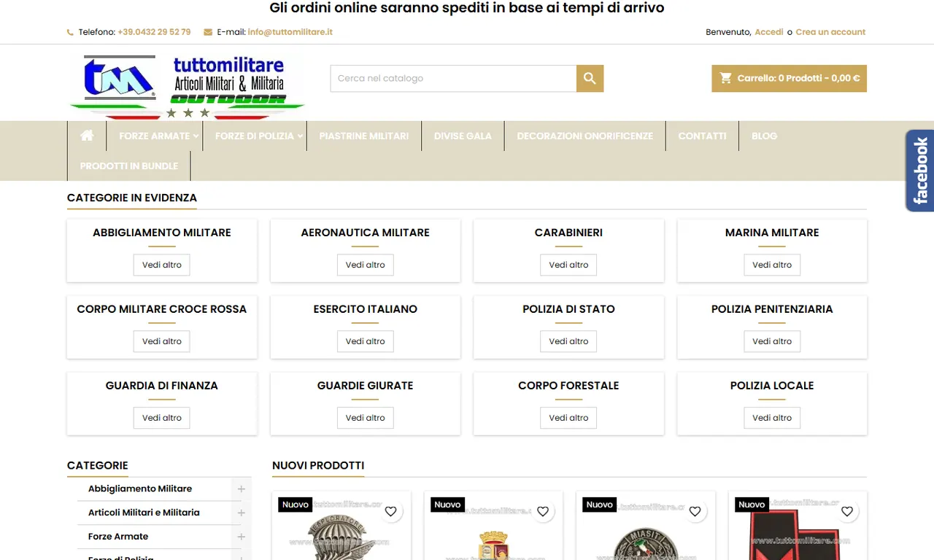This screenshot has height=560, width=934.
Task: Click the info@tuttomilitare.it email link
Action: (x=290, y=32)
